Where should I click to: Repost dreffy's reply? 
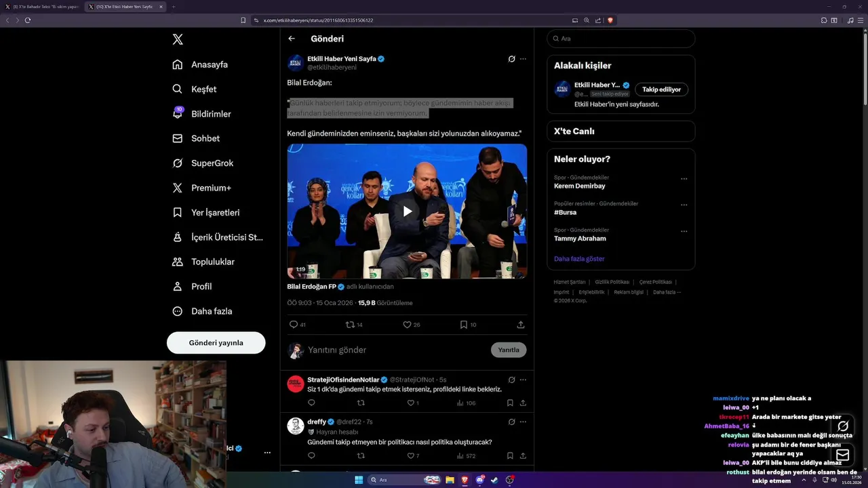coord(361,455)
